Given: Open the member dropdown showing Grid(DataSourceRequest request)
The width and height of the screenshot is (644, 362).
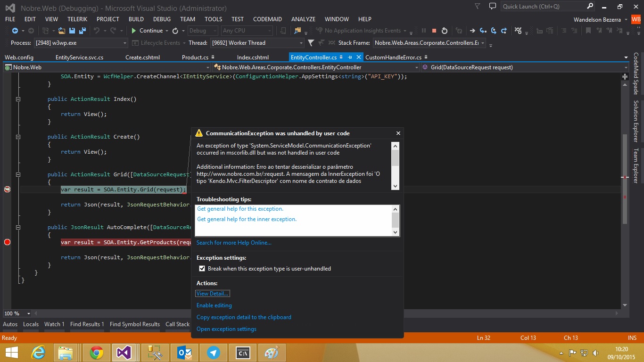Looking at the screenshot, I should [x=525, y=67].
